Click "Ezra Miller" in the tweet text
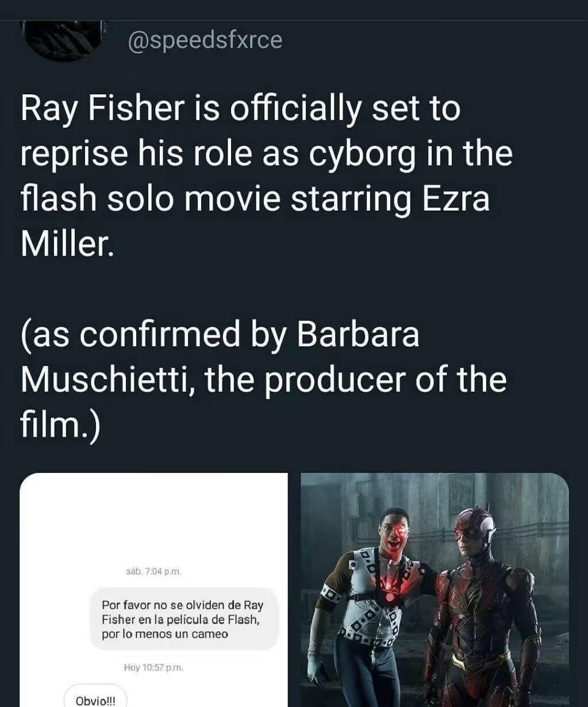588x707 pixels. [449, 199]
